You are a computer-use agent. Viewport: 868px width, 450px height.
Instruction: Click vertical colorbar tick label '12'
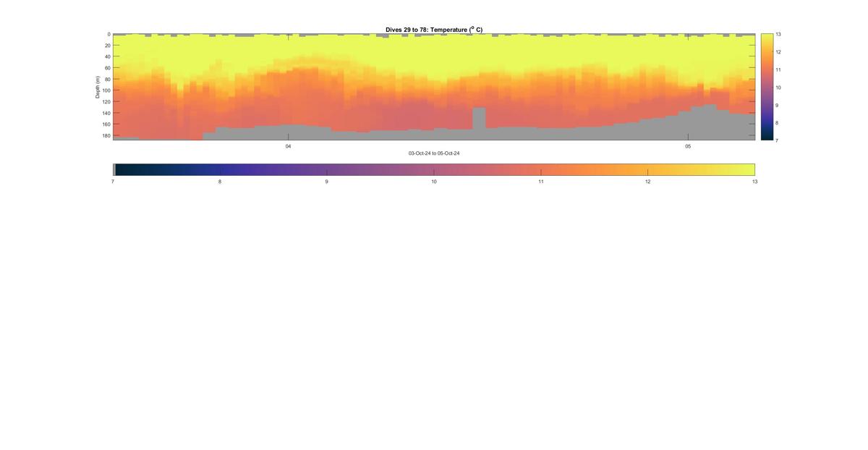point(778,52)
